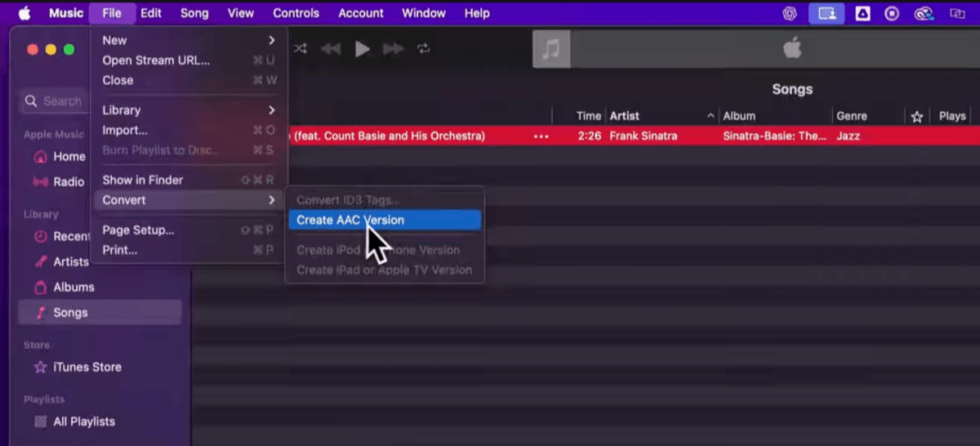Open the Account menu
The image size is (980, 446).
point(361,13)
